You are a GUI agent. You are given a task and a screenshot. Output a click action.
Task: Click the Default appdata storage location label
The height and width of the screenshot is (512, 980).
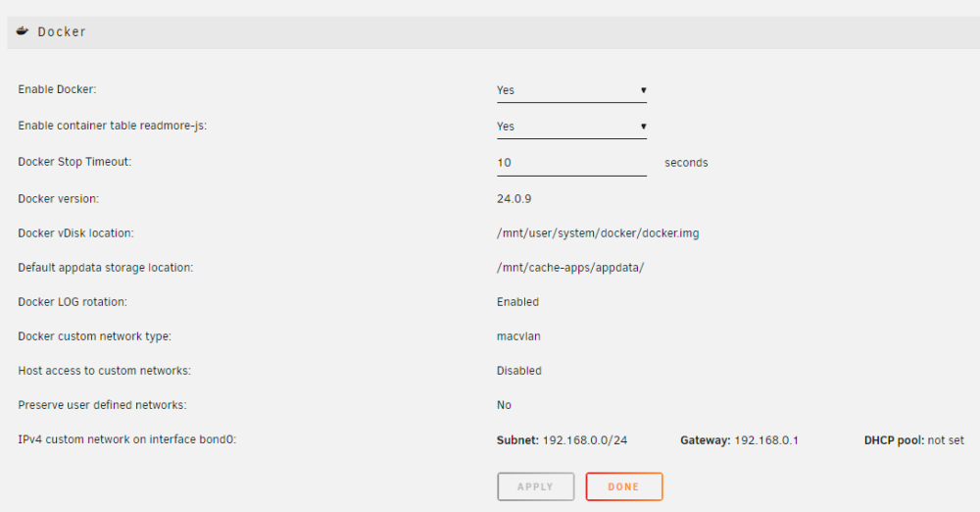point(105,268)
